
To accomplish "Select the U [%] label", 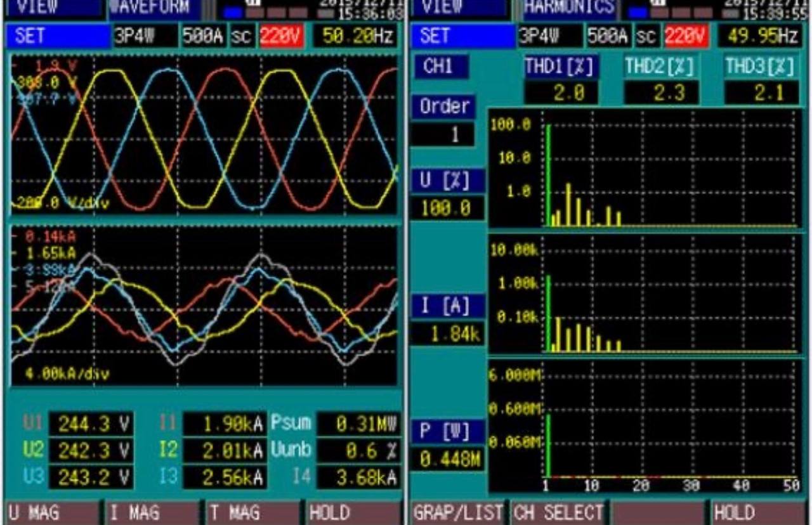I will [x=447, y=181].
